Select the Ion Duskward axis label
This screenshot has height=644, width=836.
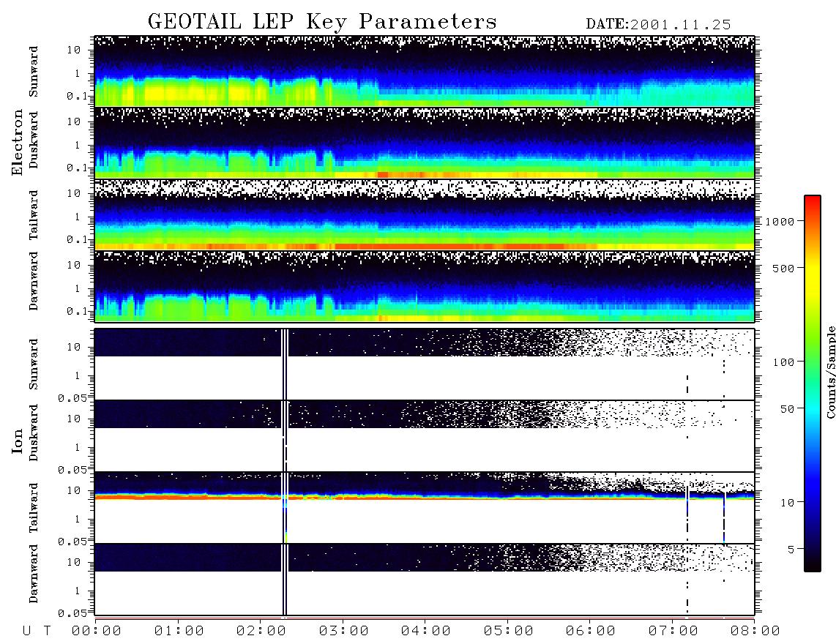pyautogui.click(x=34, y=433)
